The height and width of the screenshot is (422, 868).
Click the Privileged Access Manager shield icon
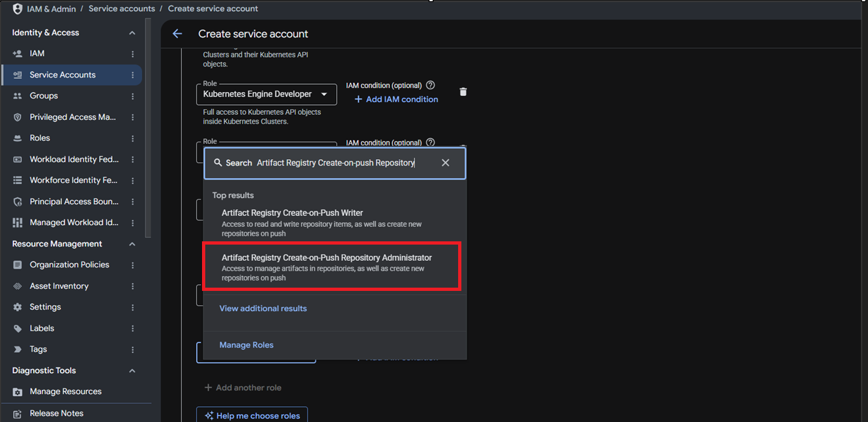coord(18,117)
